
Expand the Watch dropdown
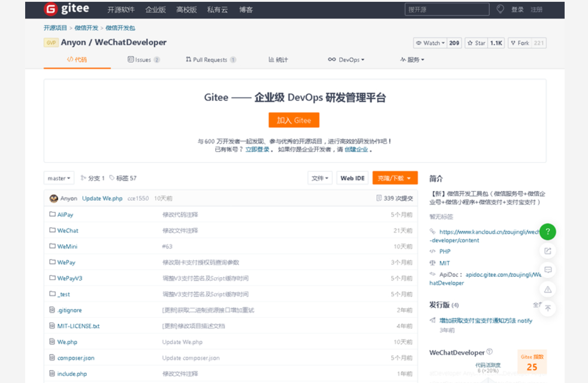(x=430, y=43)
